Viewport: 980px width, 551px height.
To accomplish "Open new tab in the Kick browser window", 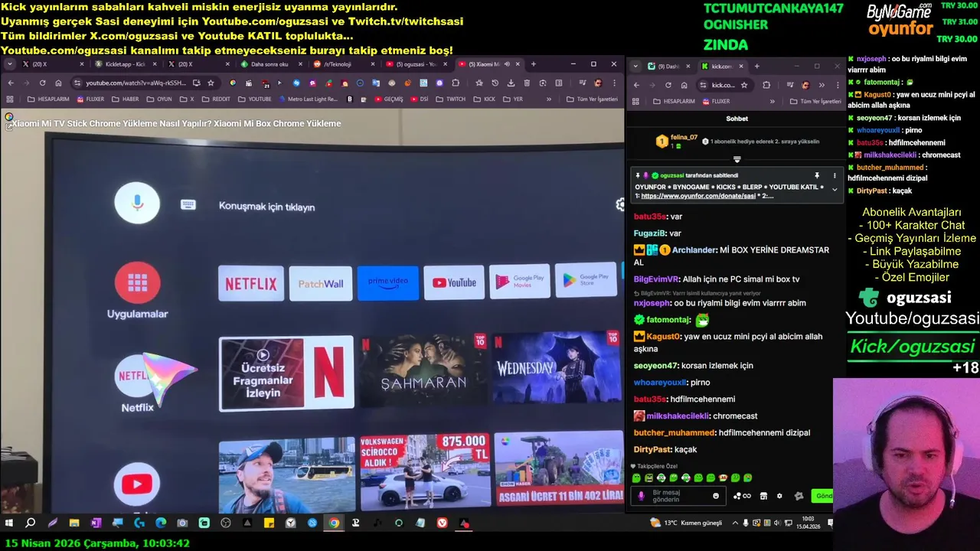I will (757, 67).
